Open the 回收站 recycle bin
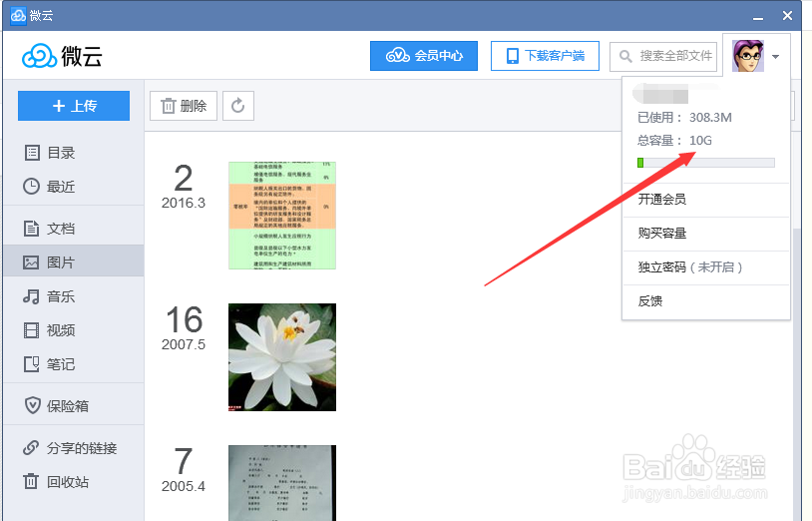This screenshot has height=521, width=812. (74, 482)
